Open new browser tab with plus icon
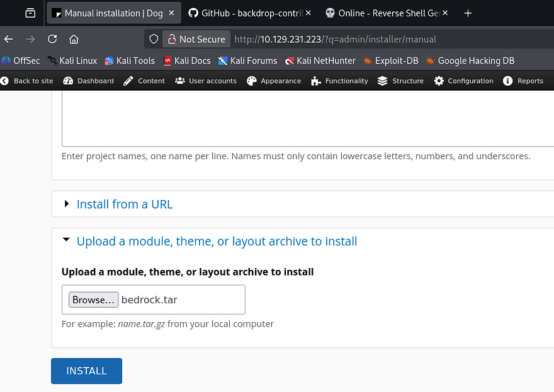 tap(468, 13)
